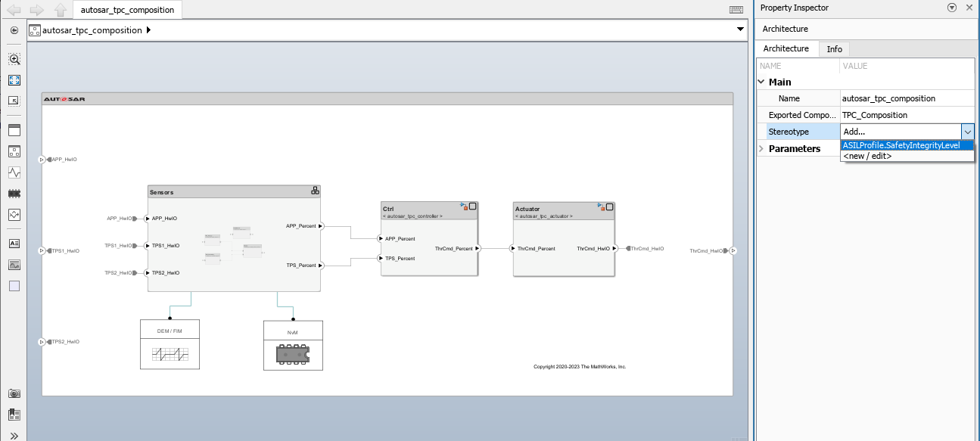Click the APP_Percent output port on Sensors

(x=321, y=225)
